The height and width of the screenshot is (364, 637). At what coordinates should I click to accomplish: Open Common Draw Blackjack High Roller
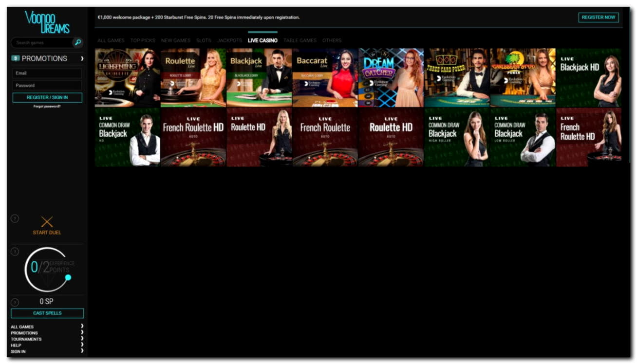click(457, 137)
